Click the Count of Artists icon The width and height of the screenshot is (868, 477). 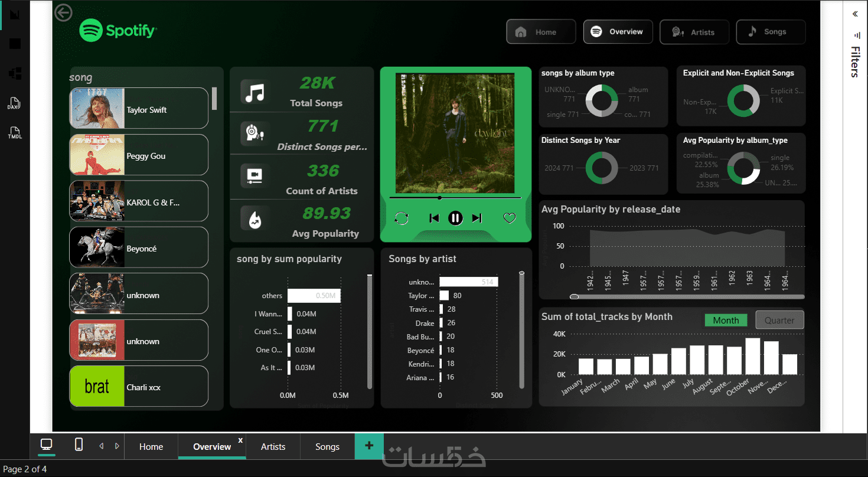[255, 176]
